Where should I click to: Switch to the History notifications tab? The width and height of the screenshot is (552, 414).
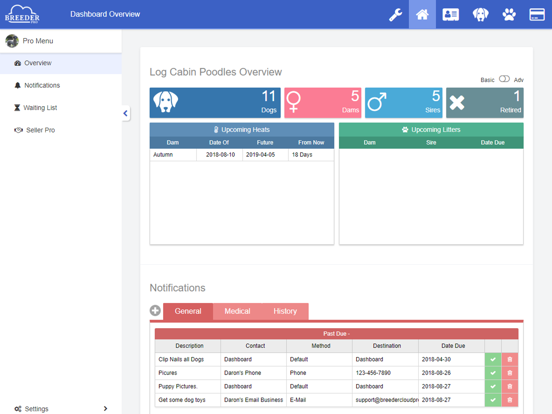(x=285, y=312)
